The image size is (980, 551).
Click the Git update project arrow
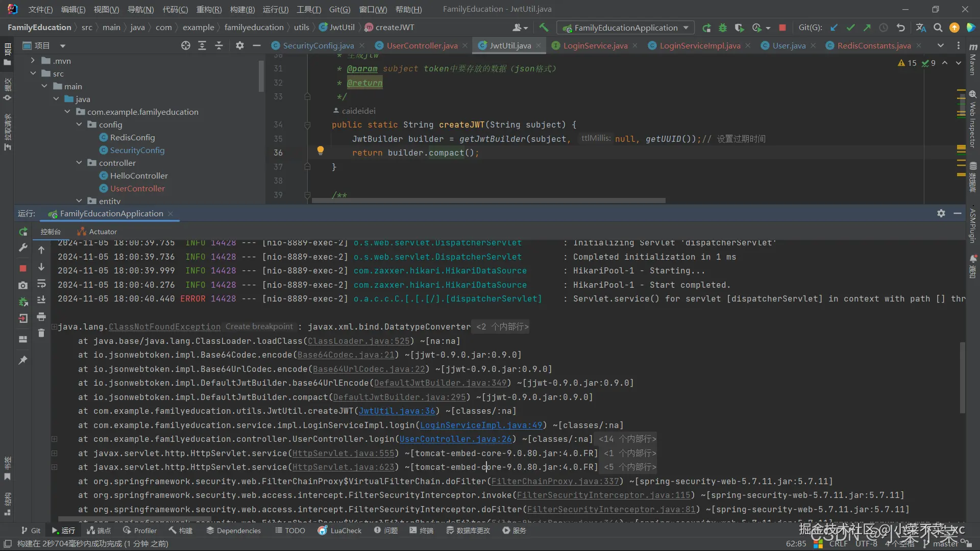coord(834,28)
